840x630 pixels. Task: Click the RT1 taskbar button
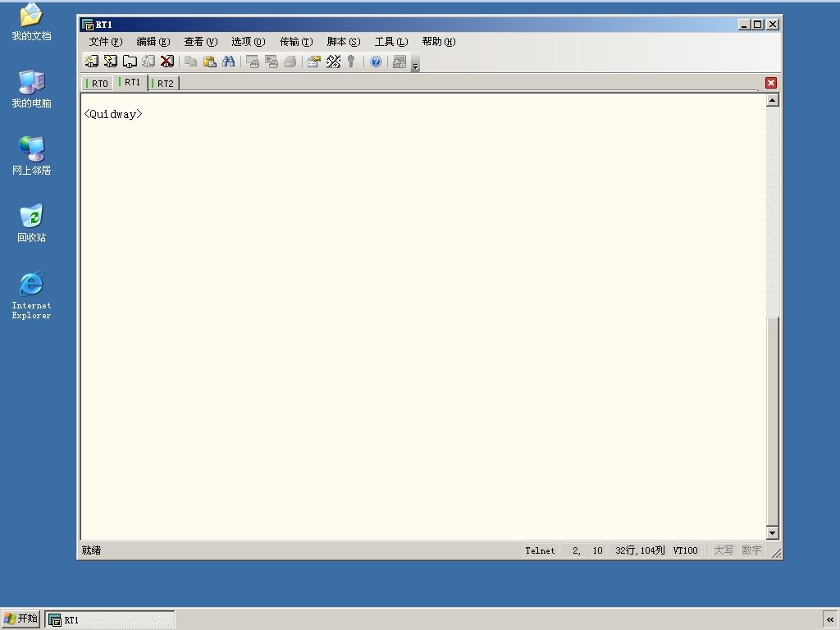coord(109,620)
